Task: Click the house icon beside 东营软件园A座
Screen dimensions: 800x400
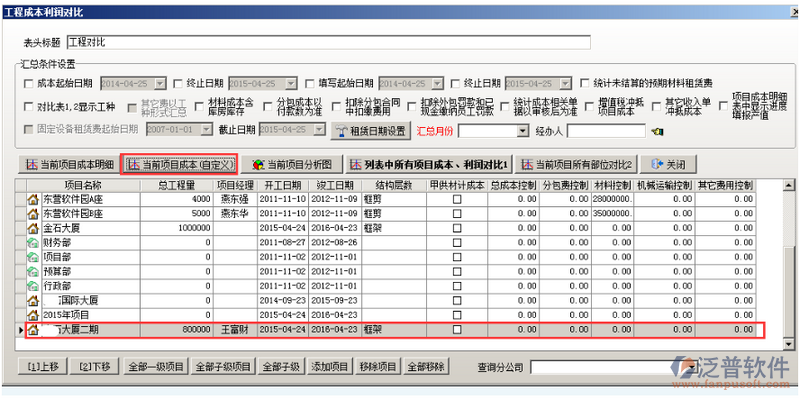Action: click(32, 200)
